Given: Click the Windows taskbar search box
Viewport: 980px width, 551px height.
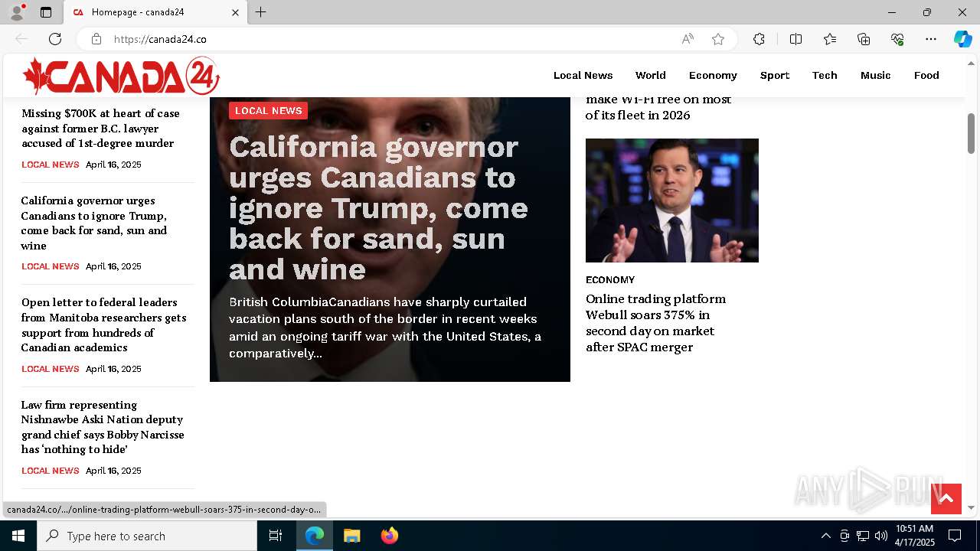Looking at the screenshot, I should click(x=147, y=536).
